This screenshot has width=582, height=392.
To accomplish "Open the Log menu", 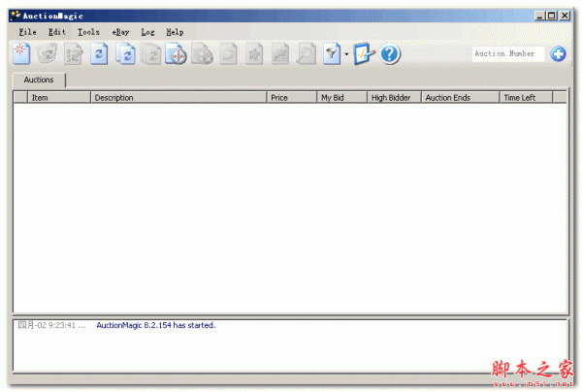I will (x=147, y=32).
